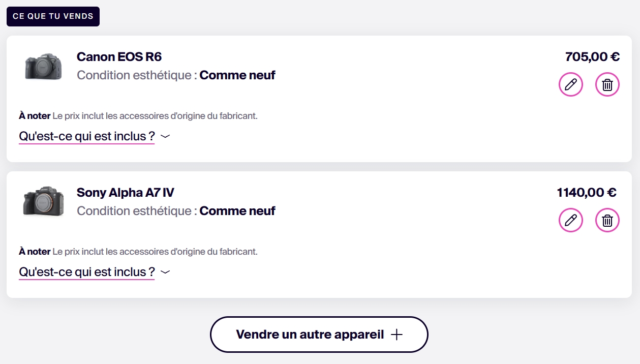Edit the Sony Alpha A7 IV listing
Screen dimensions: 640x364
tap(571, 220)
